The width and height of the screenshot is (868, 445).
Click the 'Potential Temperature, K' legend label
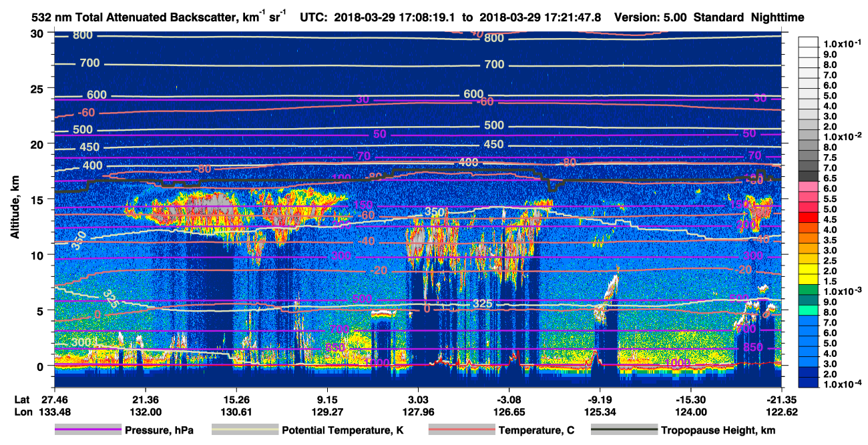[x=344, y=430]
